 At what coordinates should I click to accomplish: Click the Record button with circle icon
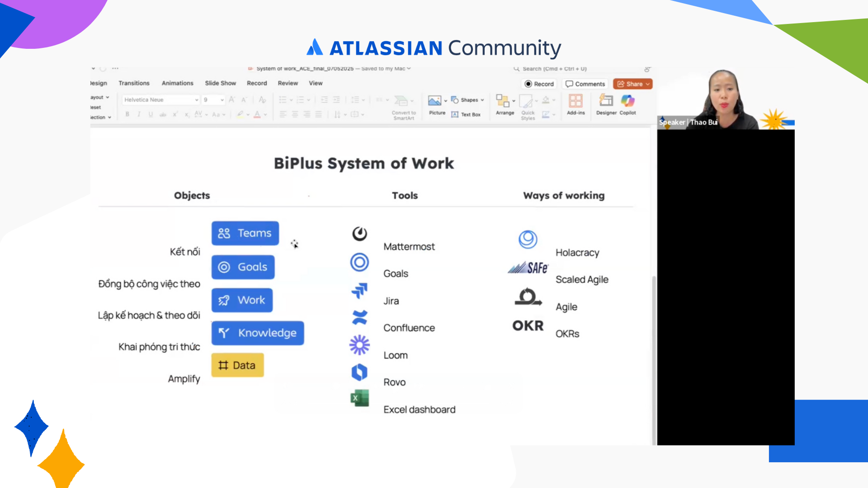[539, 84]
